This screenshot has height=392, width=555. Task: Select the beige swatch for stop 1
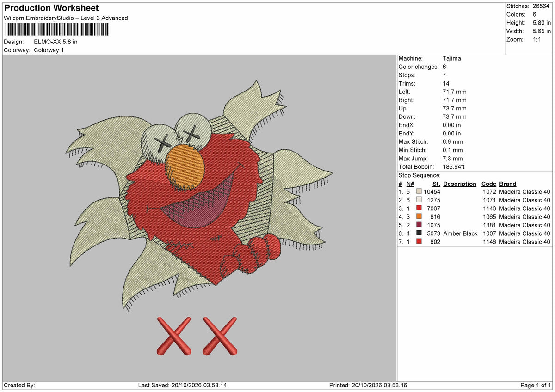tap(419, 191)
